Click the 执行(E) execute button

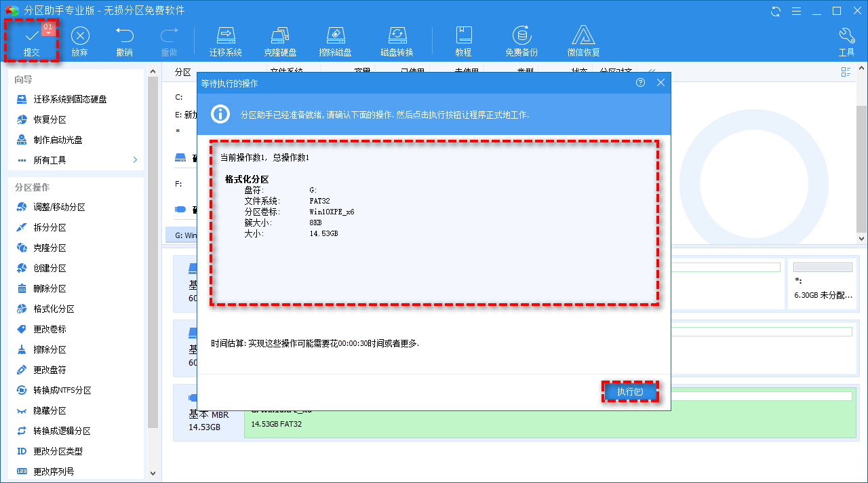(x=630, y=391)
